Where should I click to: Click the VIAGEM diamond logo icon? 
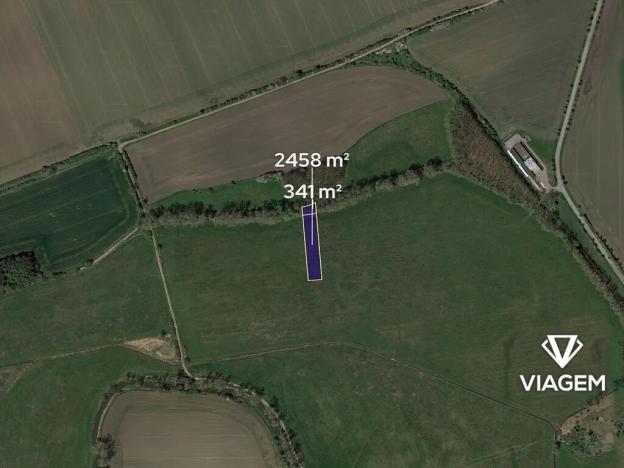[x=562, y=351]
